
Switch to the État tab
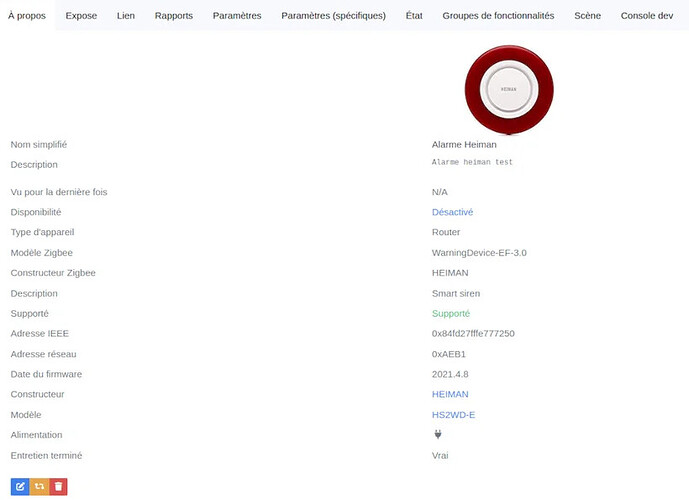click(414, 15)
